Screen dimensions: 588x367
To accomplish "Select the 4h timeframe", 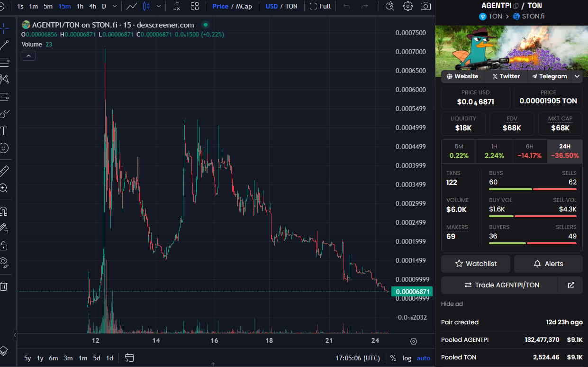I will 92,6.
